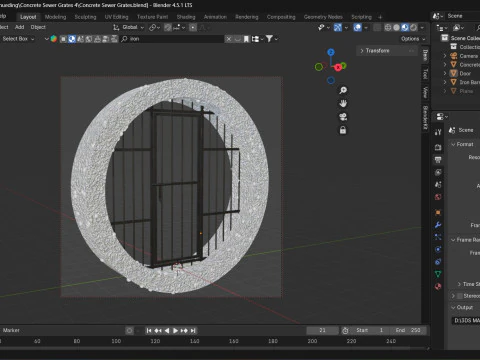Screen dimensions: 480x360
Task: Open the viewport Options dropdown
Action: coord(413,39)
